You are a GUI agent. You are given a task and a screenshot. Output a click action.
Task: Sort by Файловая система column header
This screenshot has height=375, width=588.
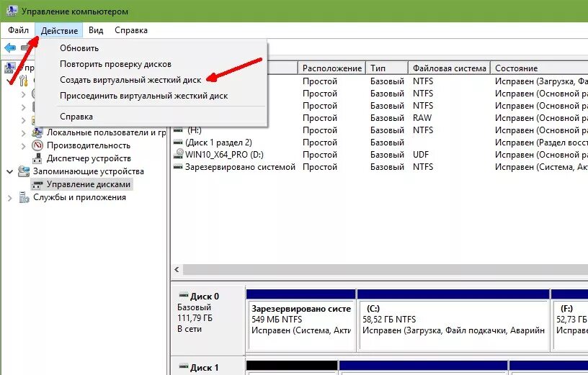click(449, 68)
